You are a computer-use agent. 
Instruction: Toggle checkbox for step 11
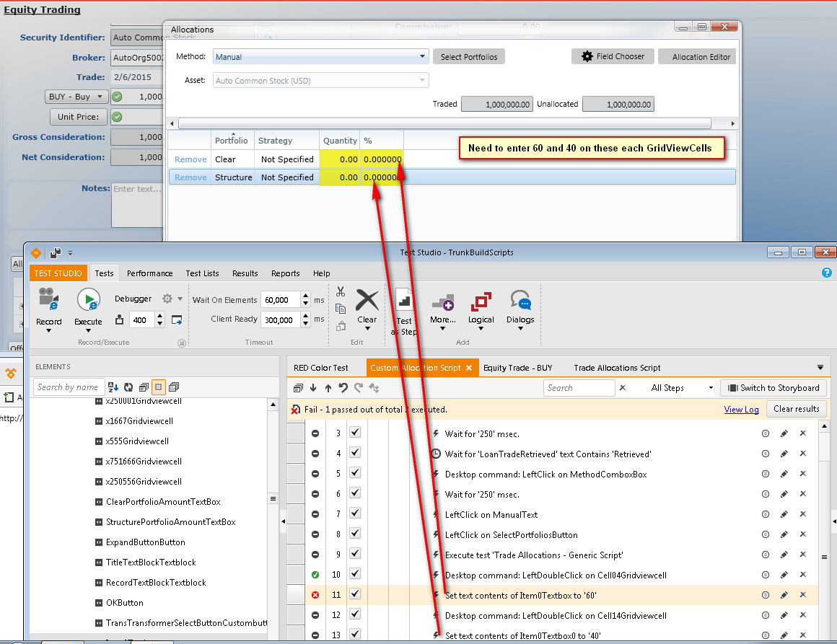click(x=355, y=594)
